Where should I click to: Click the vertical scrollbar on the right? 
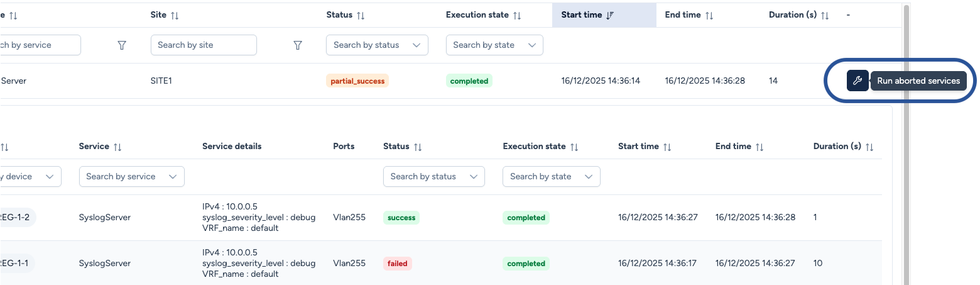coord(905,145)
